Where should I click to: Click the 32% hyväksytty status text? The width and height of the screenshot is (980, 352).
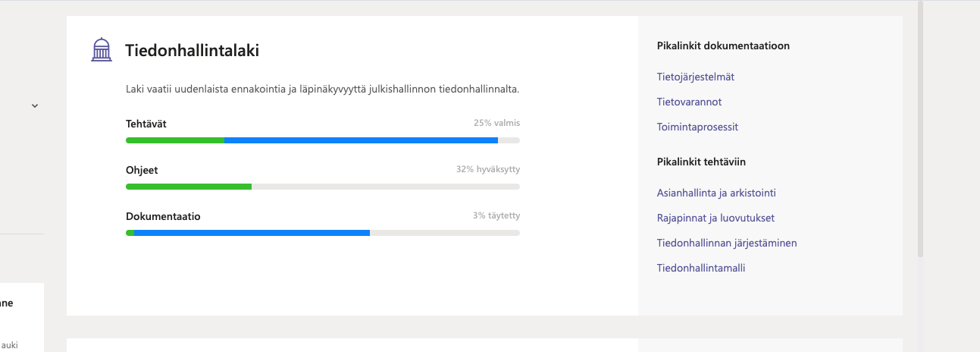click(x=488, y=169)
